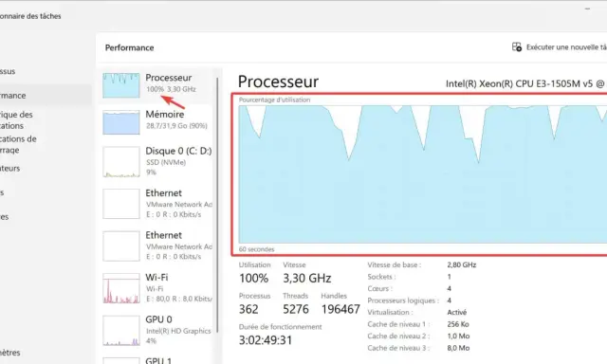The image size is (607, 364).
Task: Click the Disque 0 mini graph thumbnail
Action: pos(121,162)
